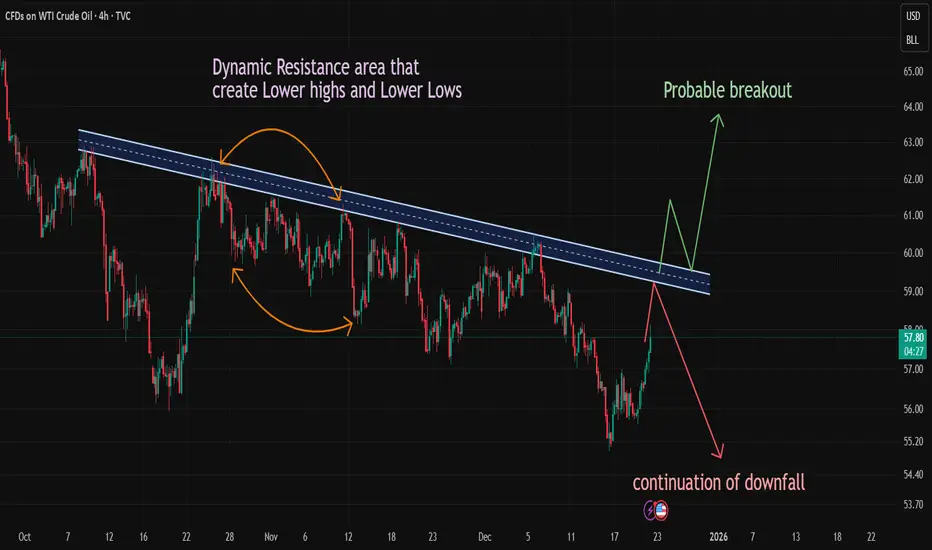The width and height of the screenshot is (932, 550).
Task: Click the bar countdown 04:27
Action: tap(914, 351)
